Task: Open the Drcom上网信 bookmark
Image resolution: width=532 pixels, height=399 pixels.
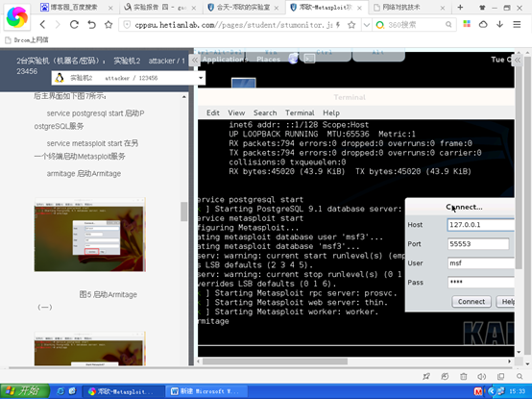Action: click(x=27, y=40)
